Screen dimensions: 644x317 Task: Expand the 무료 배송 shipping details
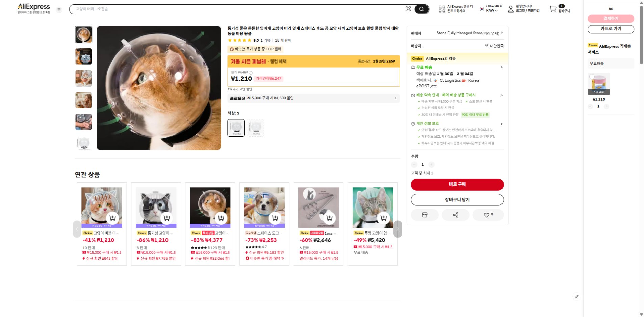pyautogui.click(x=501, y=67)
